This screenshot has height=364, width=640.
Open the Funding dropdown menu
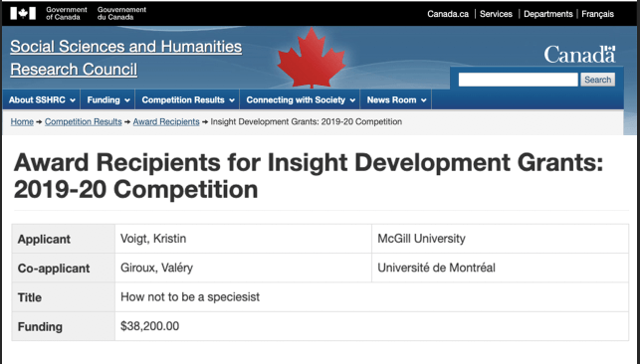point(107,99)
